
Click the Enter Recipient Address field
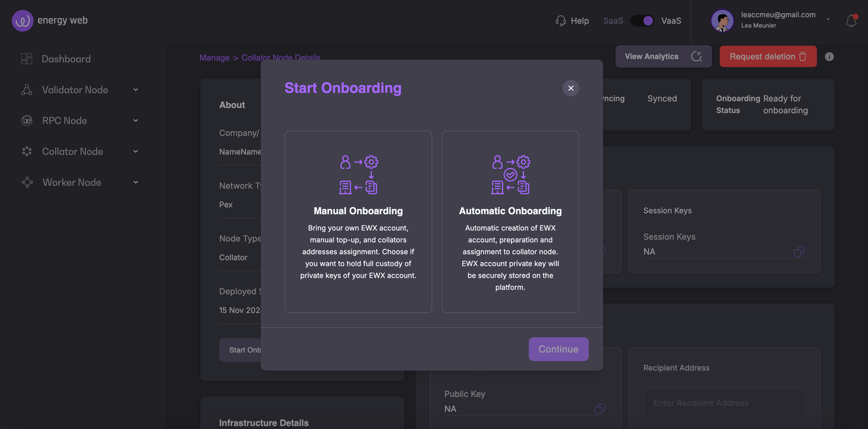tap(724, 403)
